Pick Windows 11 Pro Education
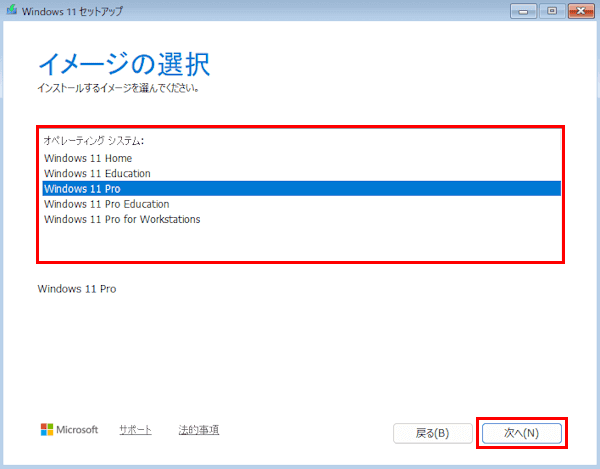This screenshot has height=469, width=600. tap(301, 204)
